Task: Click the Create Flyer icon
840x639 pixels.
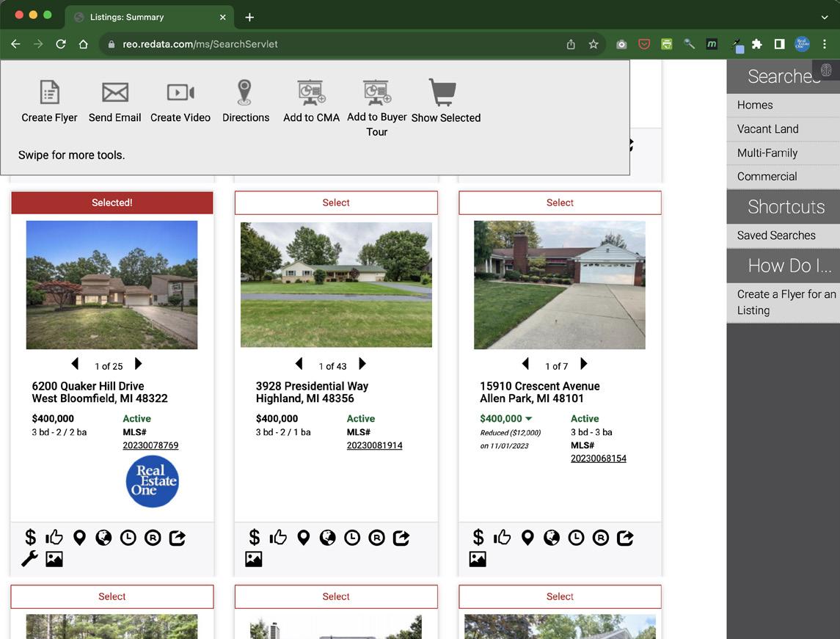Action: pyautogui.click(x=49, y=93)
